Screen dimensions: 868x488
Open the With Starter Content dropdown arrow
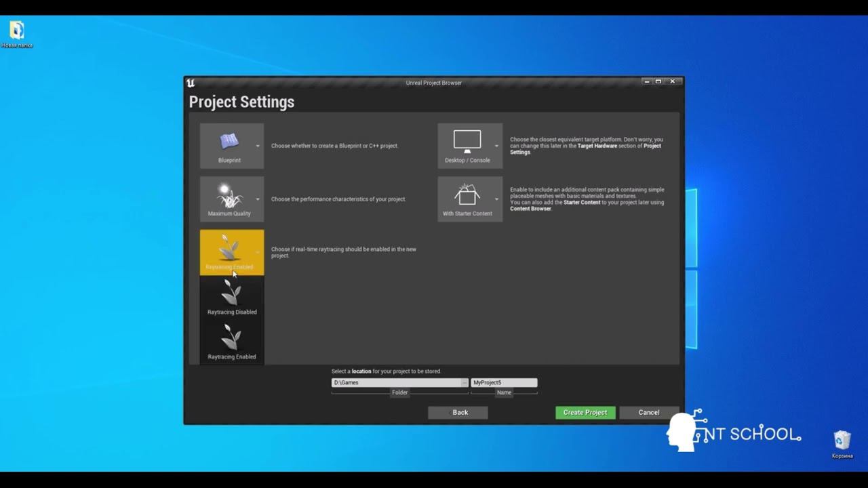[496, 199]
